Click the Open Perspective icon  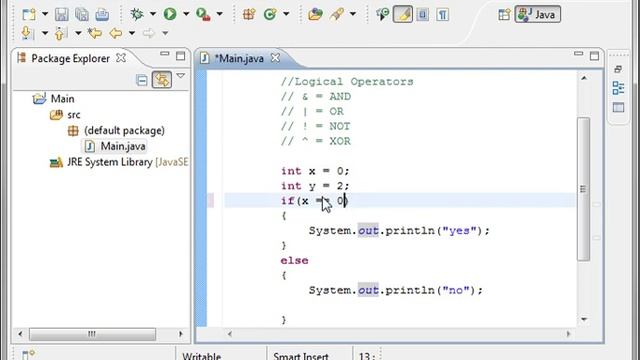pyautogui.click(x=504, y=15)
